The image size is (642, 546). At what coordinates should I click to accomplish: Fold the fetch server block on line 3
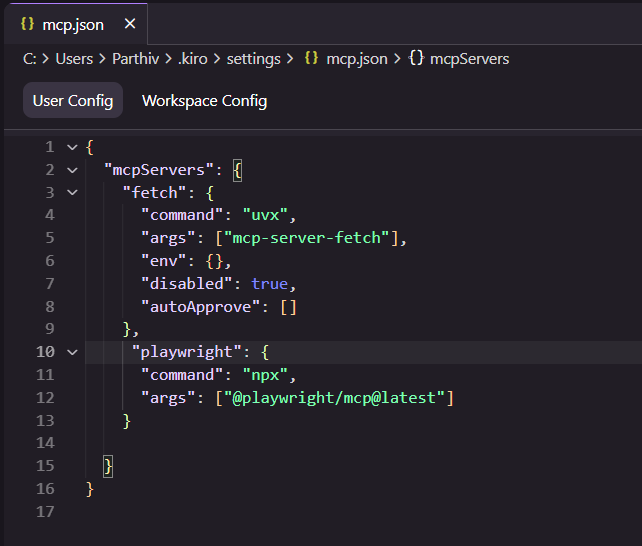click(72, 193)
